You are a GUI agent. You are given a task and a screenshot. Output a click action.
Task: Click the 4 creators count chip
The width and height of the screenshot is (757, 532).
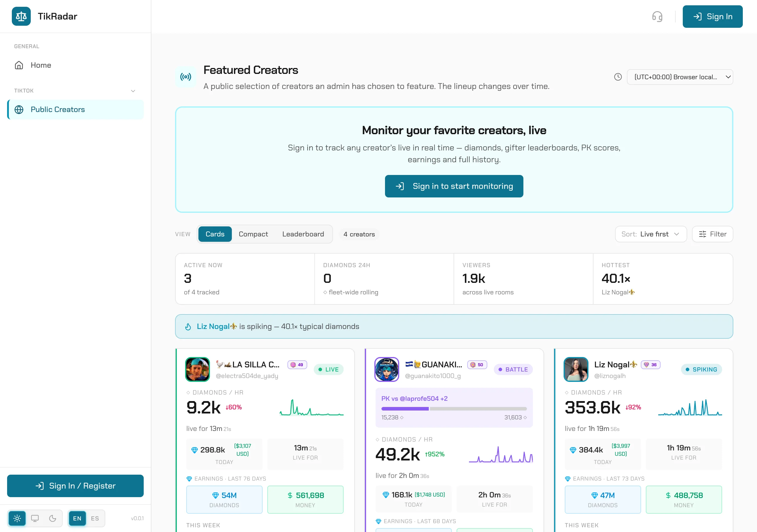point(359,234)
